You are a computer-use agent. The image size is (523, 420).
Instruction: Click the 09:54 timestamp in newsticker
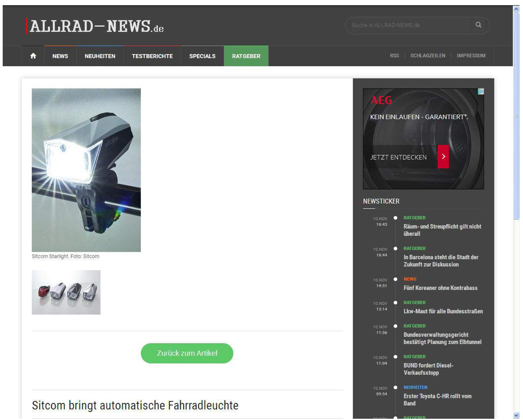click(x=381, y=394)
